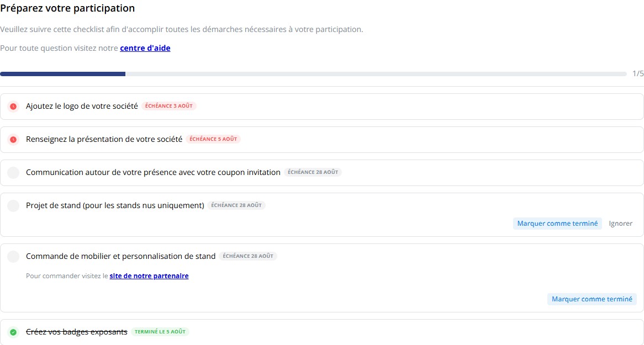
Task: Toggle the empty circle for the Projet de stand task
Action: coord(13,206)
